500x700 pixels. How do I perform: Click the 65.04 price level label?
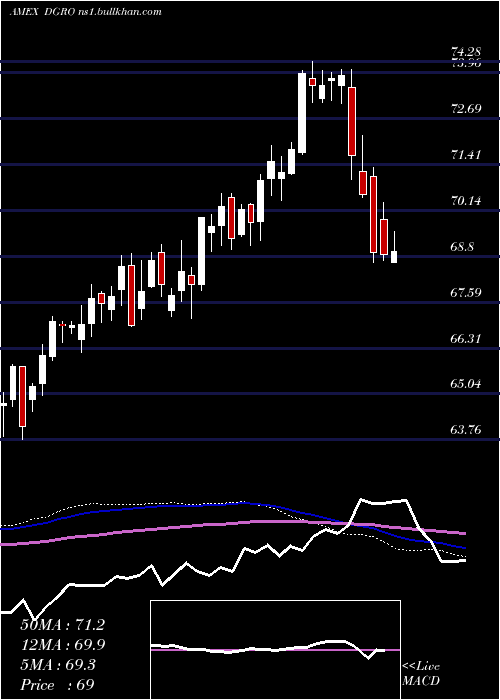466,384
